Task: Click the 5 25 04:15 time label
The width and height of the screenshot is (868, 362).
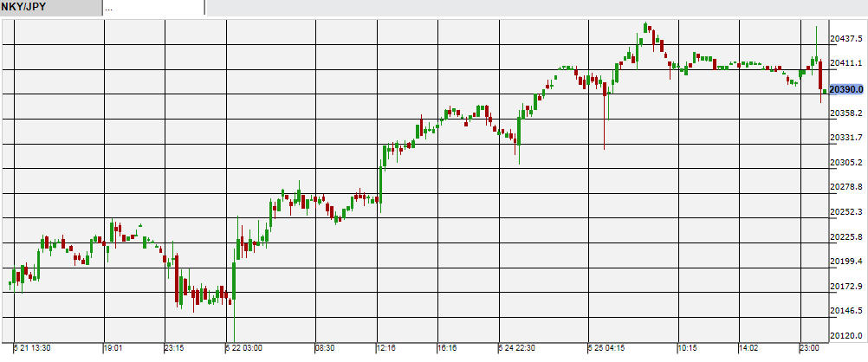Action: tap(606, 348)
